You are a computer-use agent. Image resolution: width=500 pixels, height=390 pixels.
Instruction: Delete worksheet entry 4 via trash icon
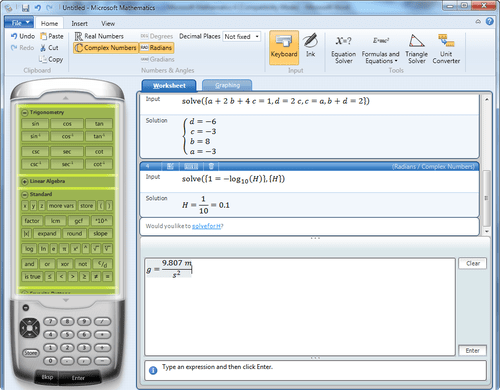[211, 166]
